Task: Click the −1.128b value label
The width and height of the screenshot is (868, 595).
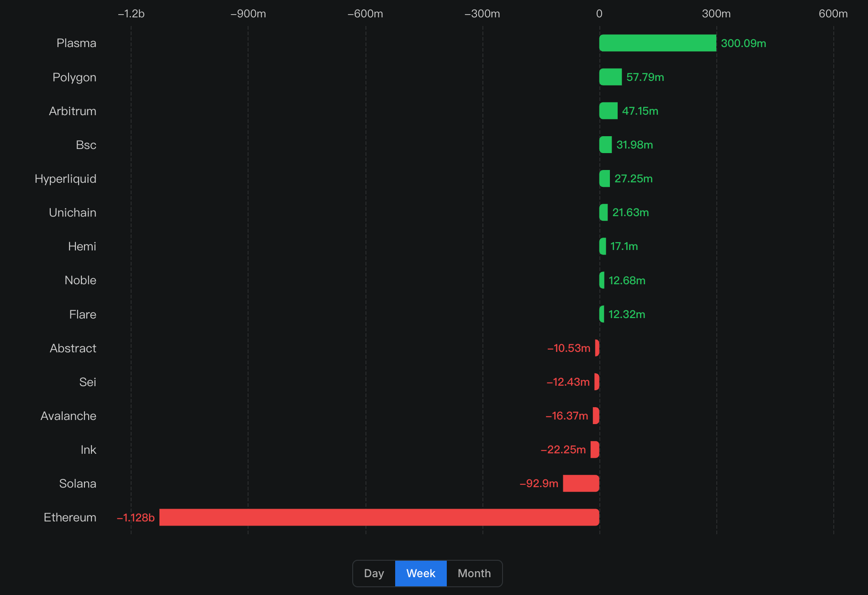Action: pyautogui.click(x=136, y=517)
